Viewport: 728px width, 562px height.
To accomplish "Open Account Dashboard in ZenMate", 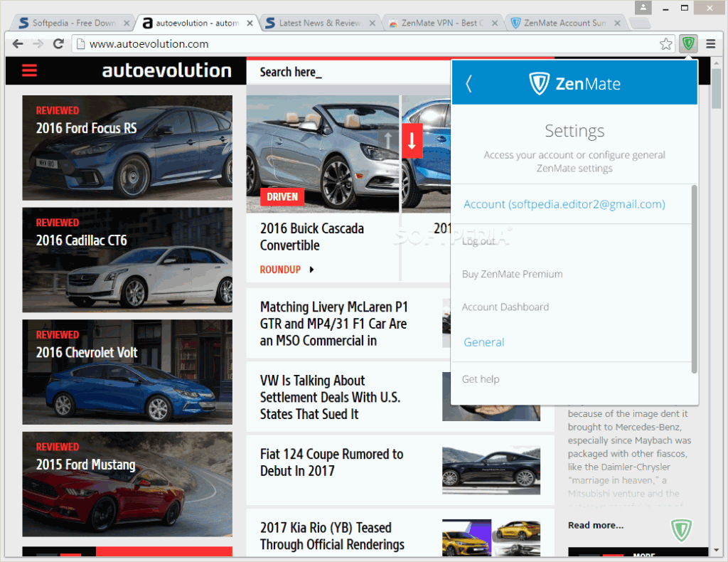I will pyautogui.click(x=505, y=307).
